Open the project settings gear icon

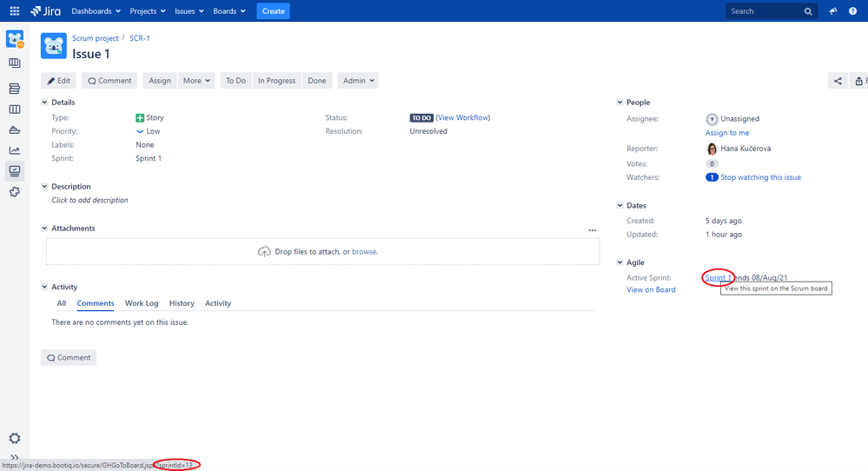coord(15,438)
